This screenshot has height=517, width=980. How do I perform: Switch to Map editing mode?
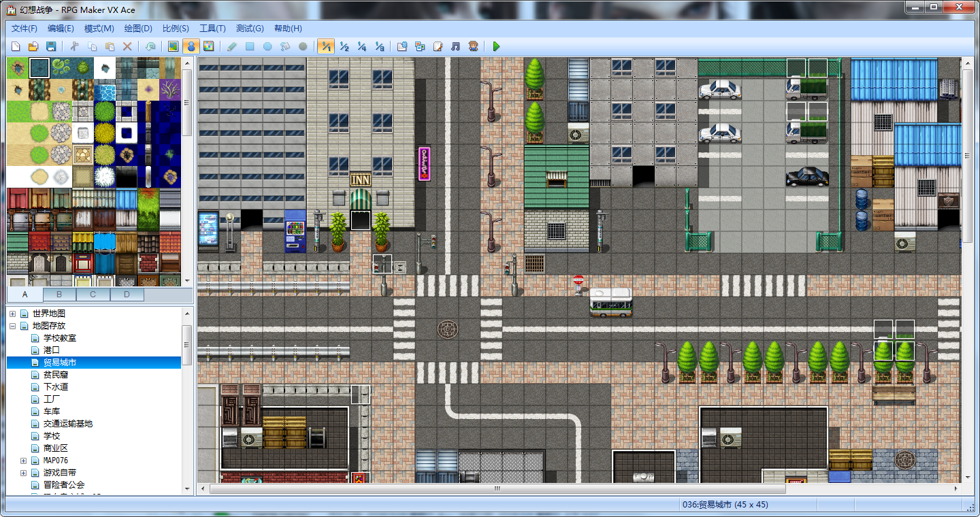tap(174, 46)
